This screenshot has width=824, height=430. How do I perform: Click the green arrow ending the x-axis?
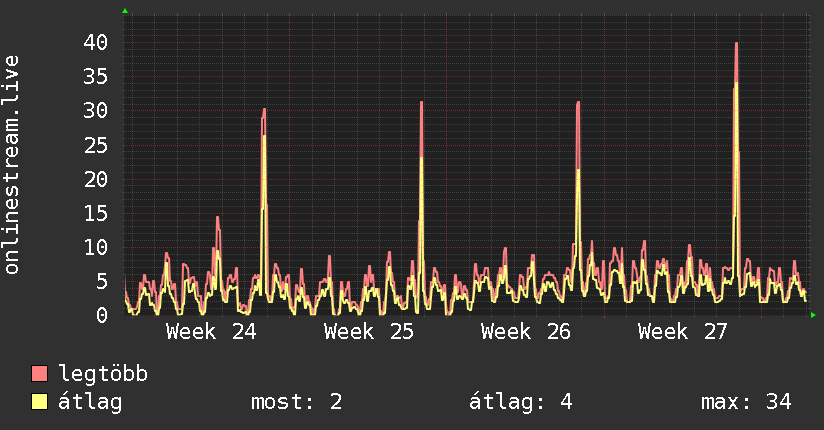click(813, 315)
